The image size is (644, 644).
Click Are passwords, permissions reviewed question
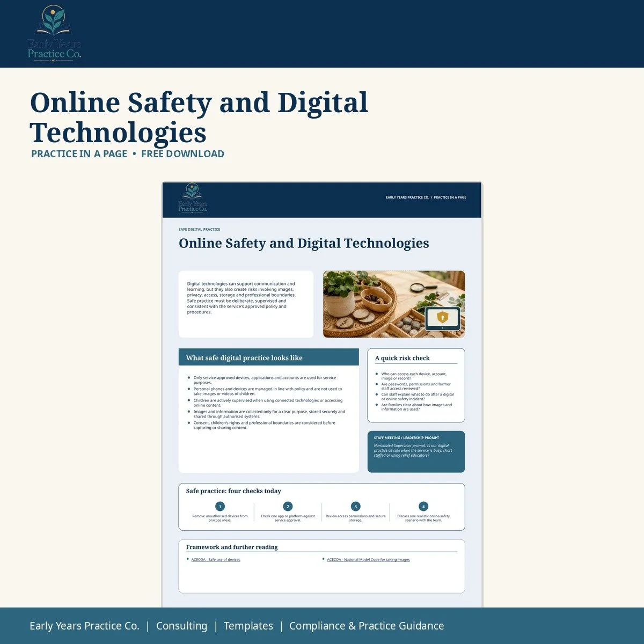[415, 386]
